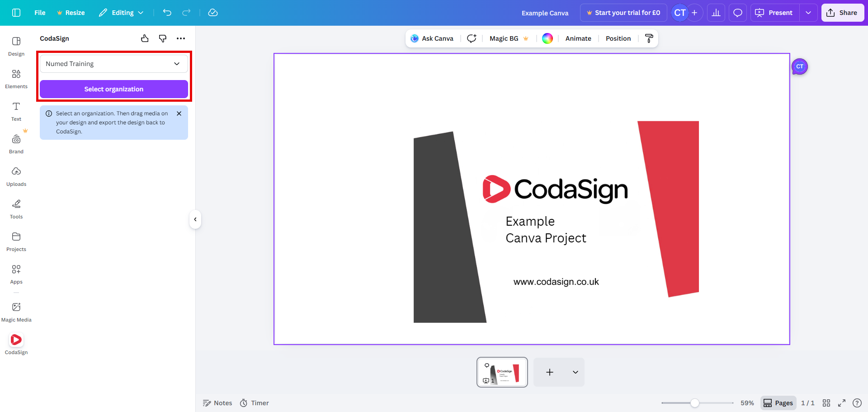Click the Magic Media sidebar icon
868x412 pixels.
16,312
